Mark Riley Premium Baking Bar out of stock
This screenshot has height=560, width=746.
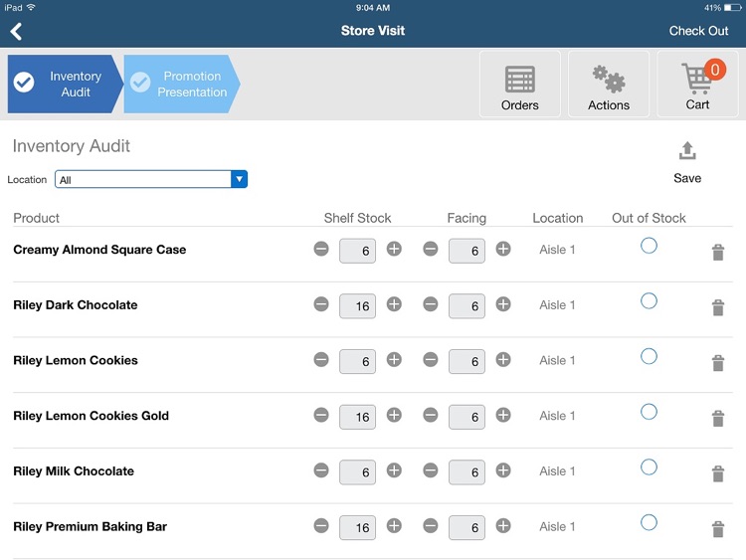[x=649, y=522]
